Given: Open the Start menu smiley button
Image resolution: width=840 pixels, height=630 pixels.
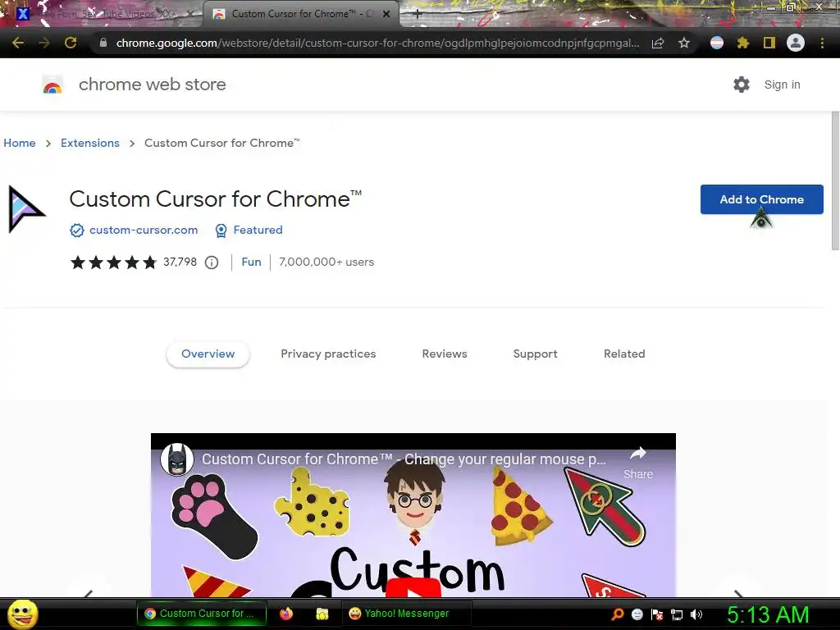Looking at the screenshot, I should 22,614.
